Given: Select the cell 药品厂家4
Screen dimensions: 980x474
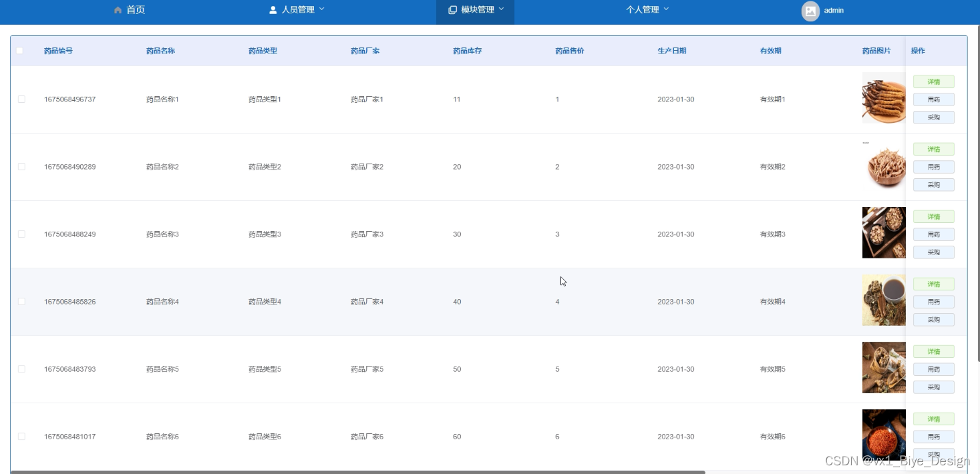Looking at the screenshot, I should (367, 302).
